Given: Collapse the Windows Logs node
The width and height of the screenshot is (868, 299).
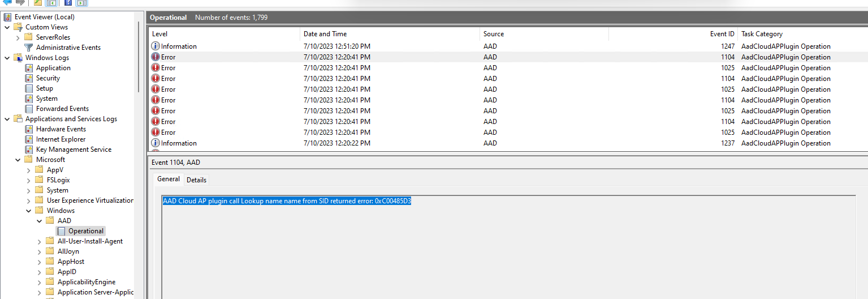Looking at the screenshot, I should pyautogui.click(x=7, y=58).
